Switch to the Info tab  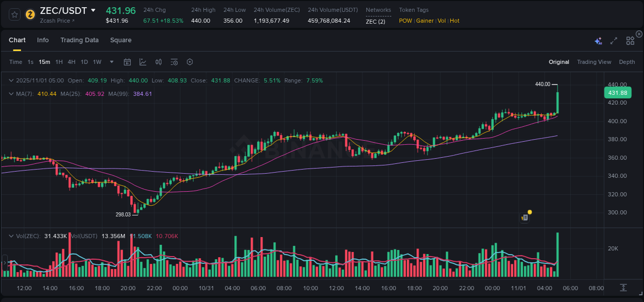(x=43, y=40)
